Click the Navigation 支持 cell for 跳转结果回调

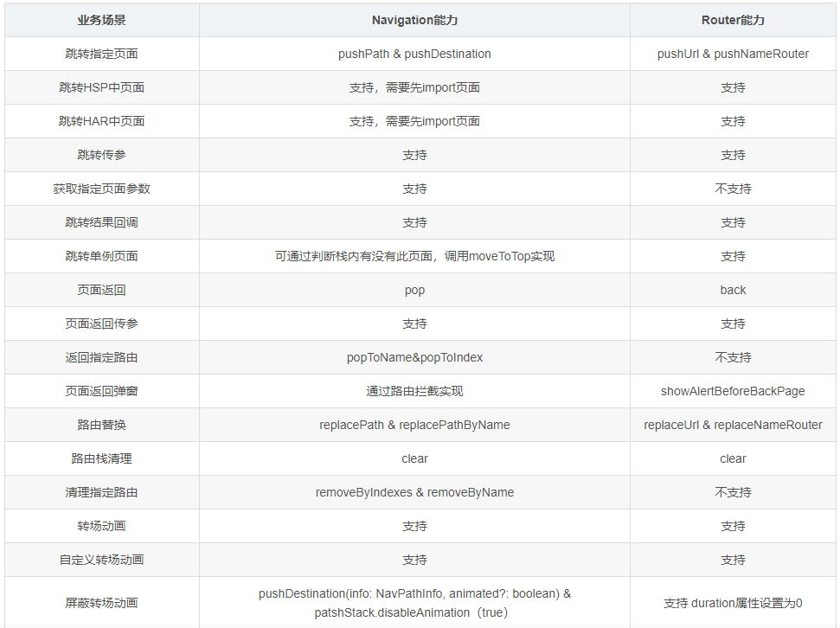(x=414, y=222)
